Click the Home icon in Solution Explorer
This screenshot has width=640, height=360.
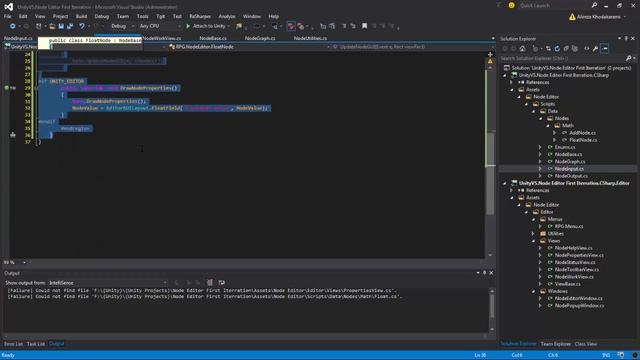click(522, 49)
